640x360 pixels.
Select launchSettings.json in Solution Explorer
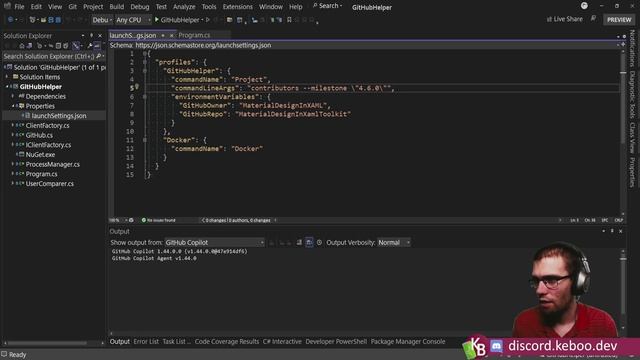click(x=59, y=116)
